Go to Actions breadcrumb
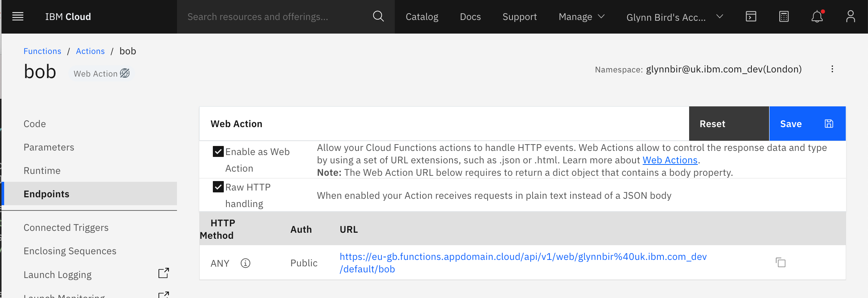868x298 pixels. (90, 51)
